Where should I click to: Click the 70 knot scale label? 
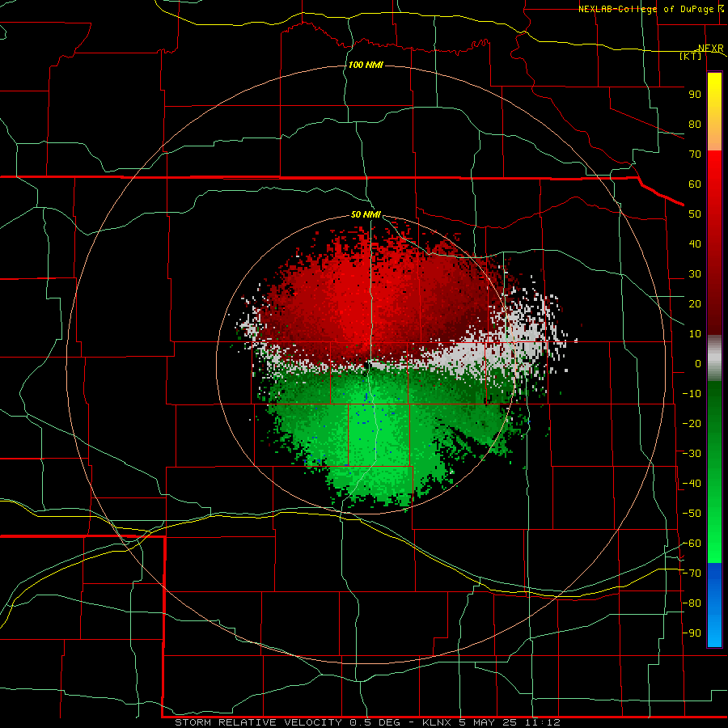pyautogui.click(x=695, y=154)
